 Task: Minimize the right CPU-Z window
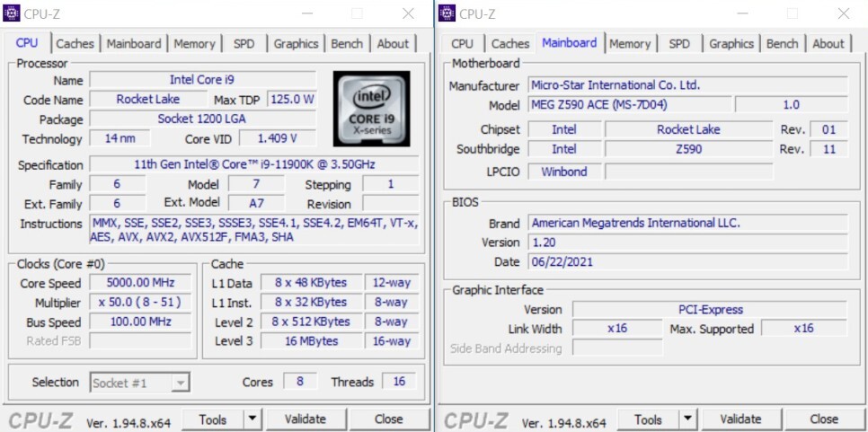[742, 13]
